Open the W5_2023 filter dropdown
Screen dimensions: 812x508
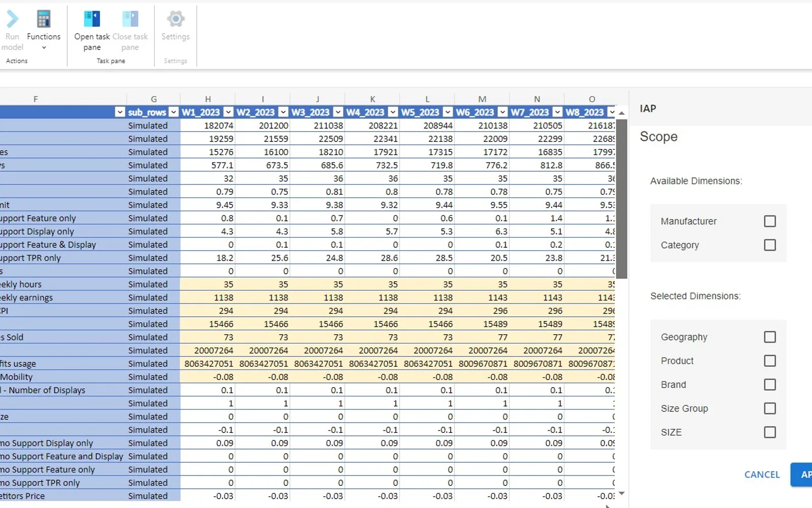coord(448,112)
